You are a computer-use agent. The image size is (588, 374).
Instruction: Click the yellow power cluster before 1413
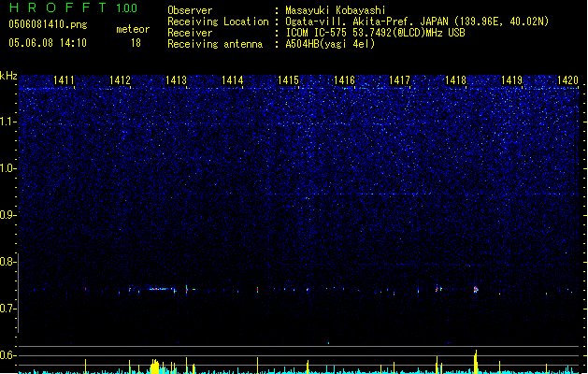click(x=154, y=367)
